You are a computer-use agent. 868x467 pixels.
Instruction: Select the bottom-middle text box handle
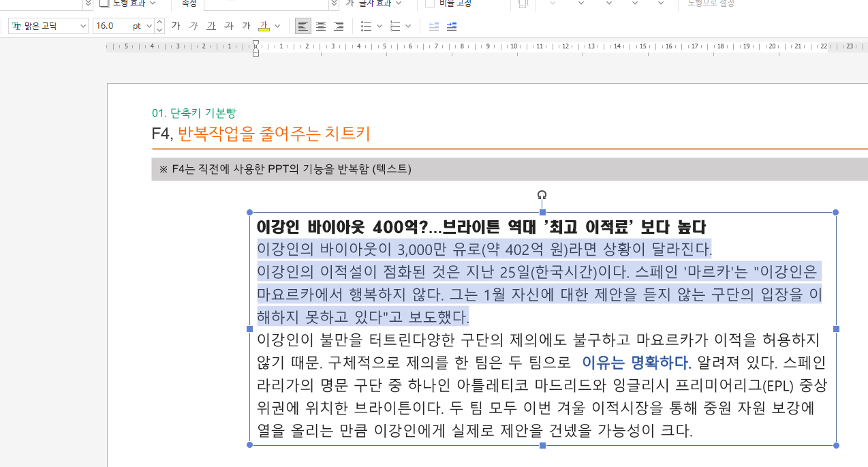click(542, 445)
